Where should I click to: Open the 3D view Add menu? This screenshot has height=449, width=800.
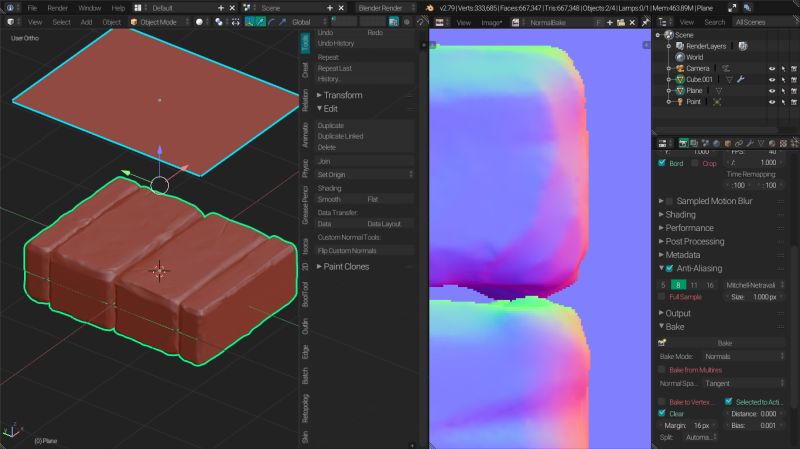pos(86,22)
